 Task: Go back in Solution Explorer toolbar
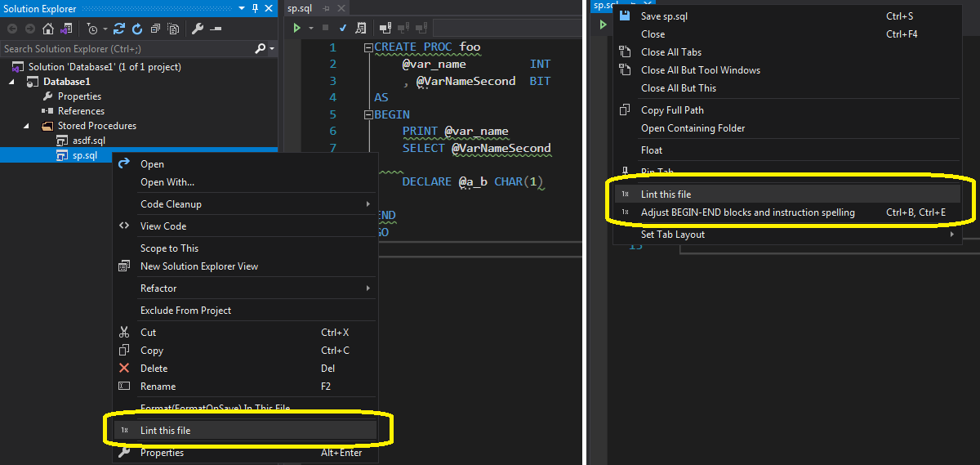[12, 29]
